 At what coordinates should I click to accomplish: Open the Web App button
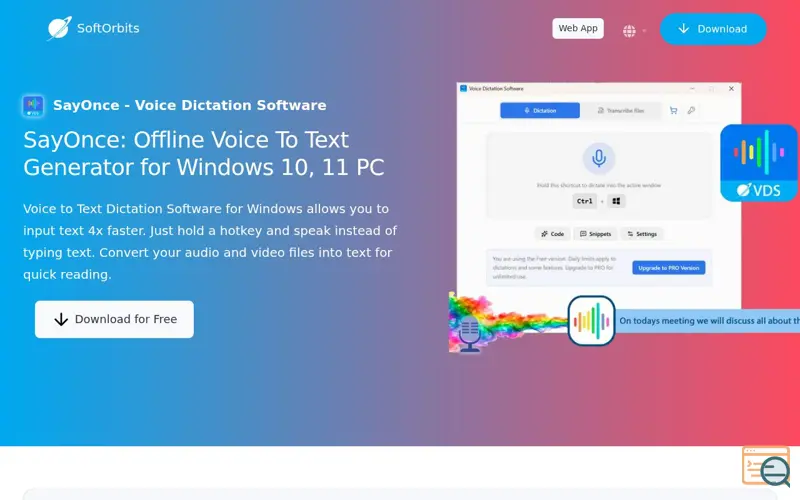tap(578, 29)
